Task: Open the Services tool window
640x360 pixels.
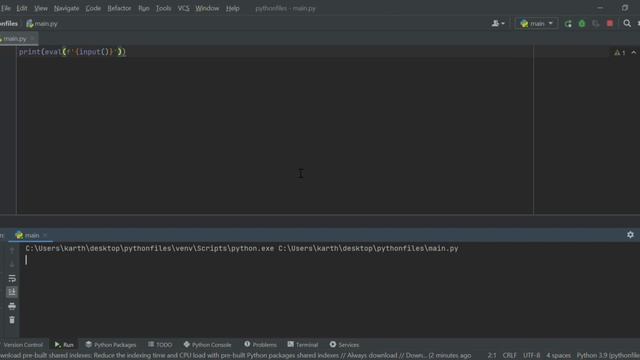Action: 344,345
